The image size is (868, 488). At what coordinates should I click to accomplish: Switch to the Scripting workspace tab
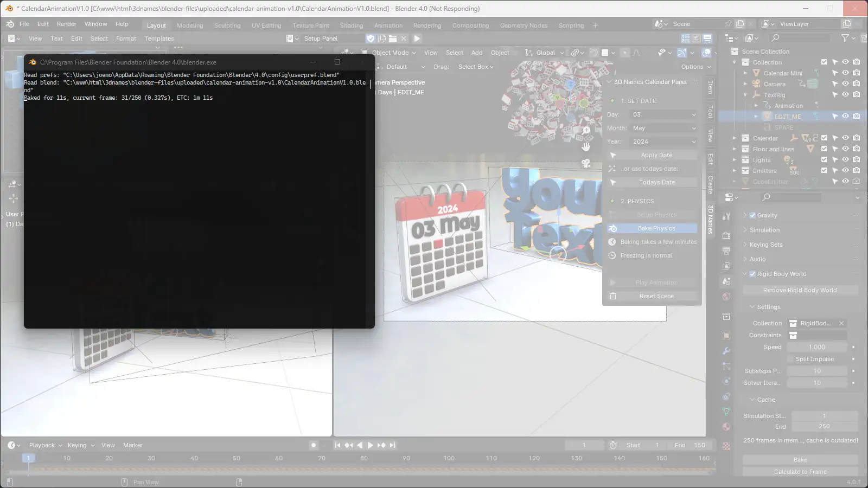571,25
